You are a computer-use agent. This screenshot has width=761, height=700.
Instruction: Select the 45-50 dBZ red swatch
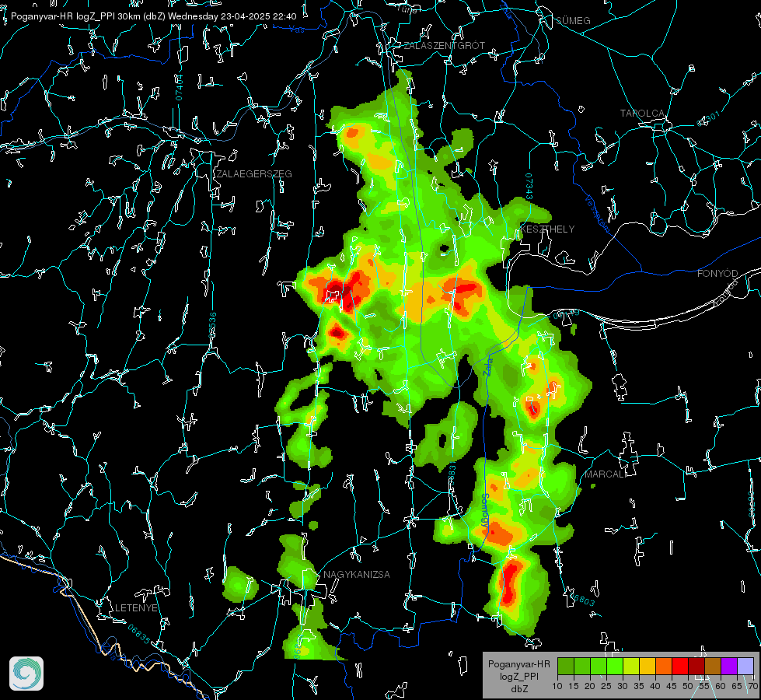[680, 667]
